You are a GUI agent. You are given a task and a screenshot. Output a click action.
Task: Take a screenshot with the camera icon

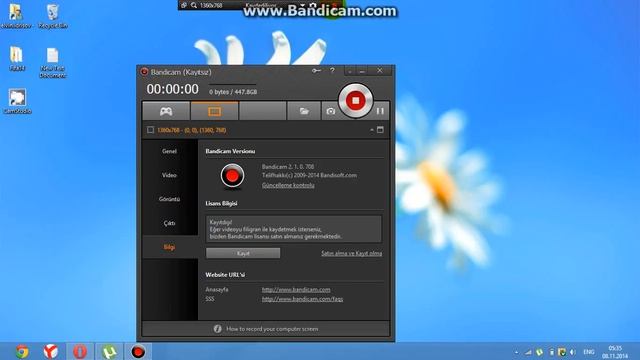(x=331, y=111)
